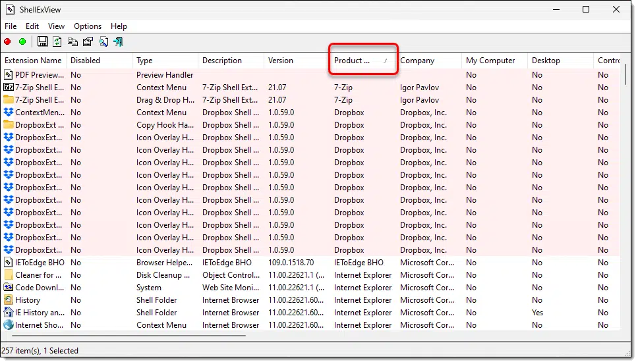Sort by the Version column header
Screen dimensions: 638x364
coord(297,61)
